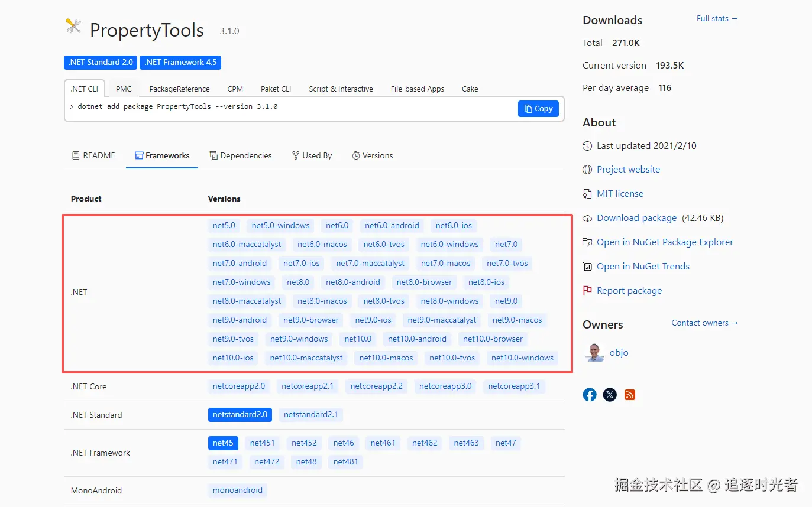Select the netcoreapp3.1 framework tag

point(514,386)
